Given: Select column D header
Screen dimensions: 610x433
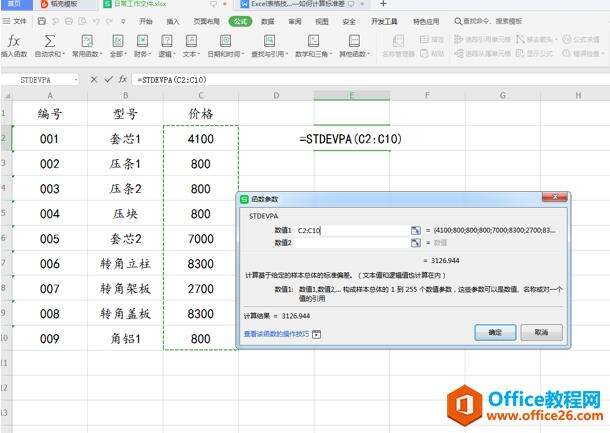Looking at the screenshot, I should [276, 95].
